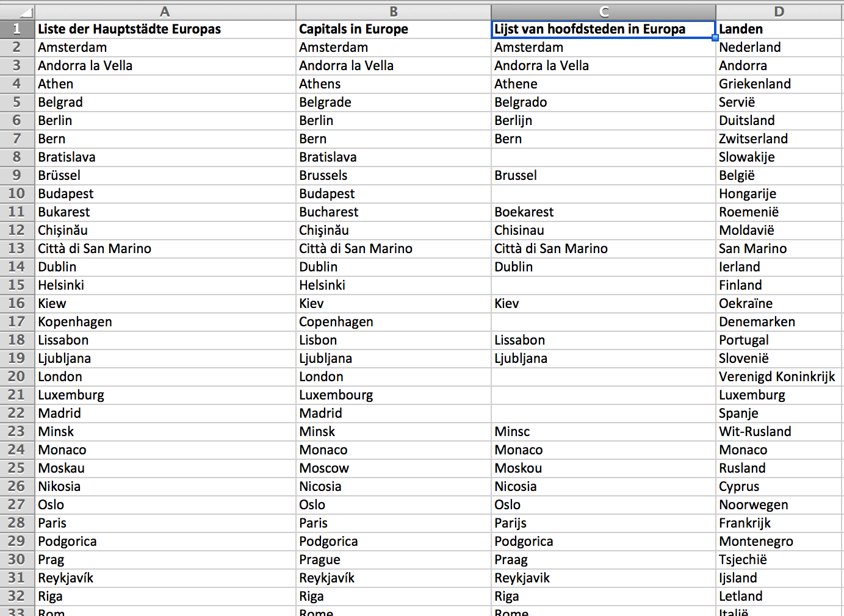Click the 'Capitals in Europe' header cell
844x616 pixels.
(x=393, y=29)
